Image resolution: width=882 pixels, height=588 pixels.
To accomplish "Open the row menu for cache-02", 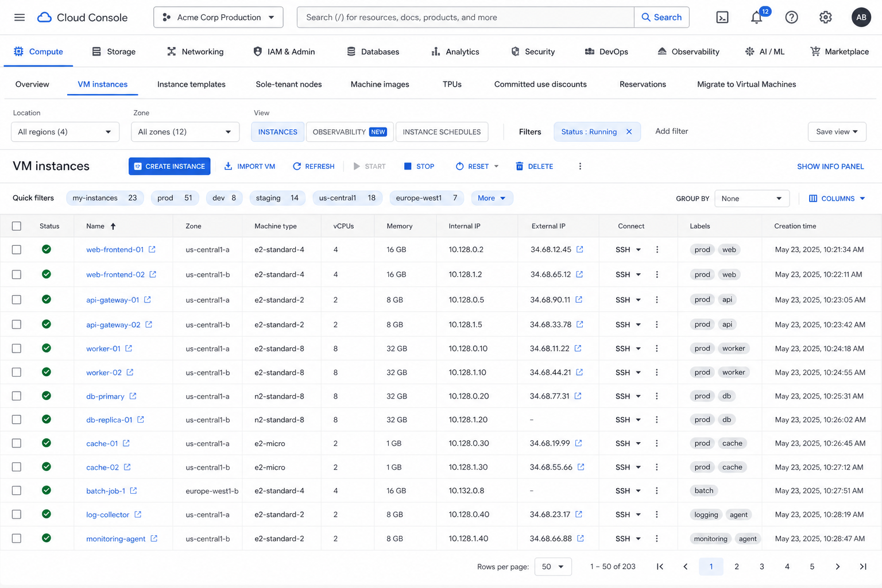I will coord(657,467).
